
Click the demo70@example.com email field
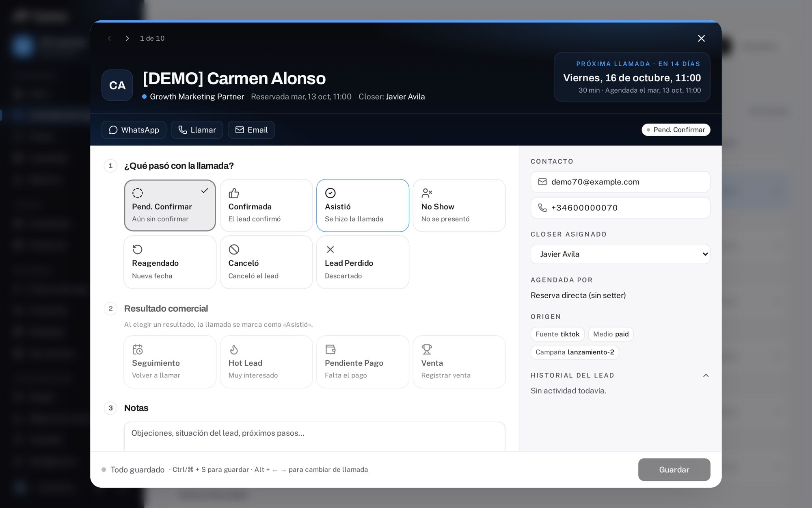tap(620, 182)
